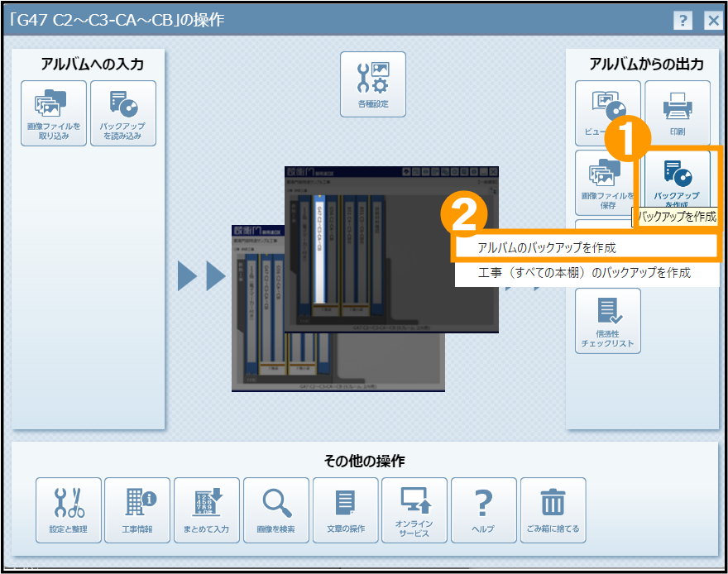The width and height of the screenshot is (728, 574).
Task: Open the 各種設定 settings icon
Action: (x=373, y=84)
